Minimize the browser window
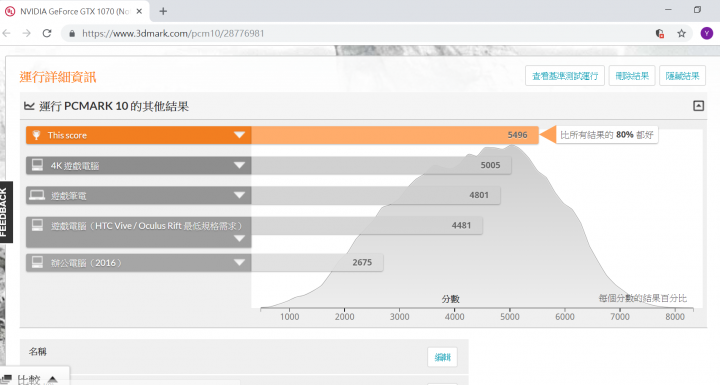 (x=668, y=10)
